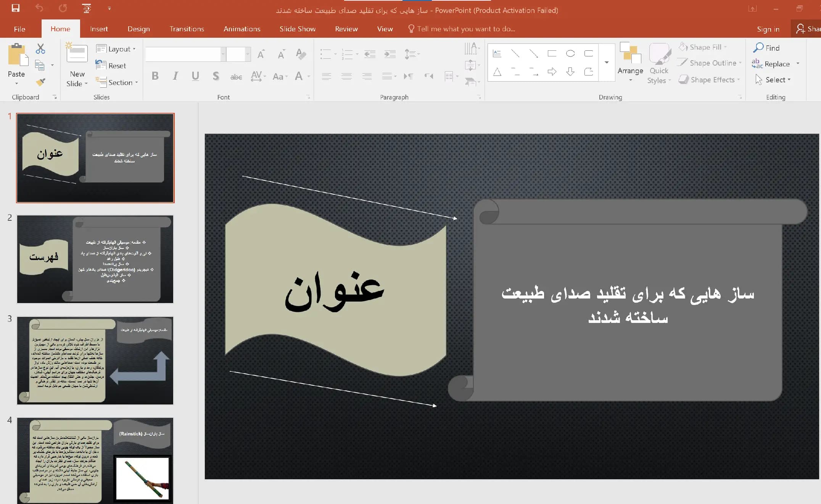Screen dimensions: 821x504
Task: Click the Reset slide button
Action: tap(111, 66)
